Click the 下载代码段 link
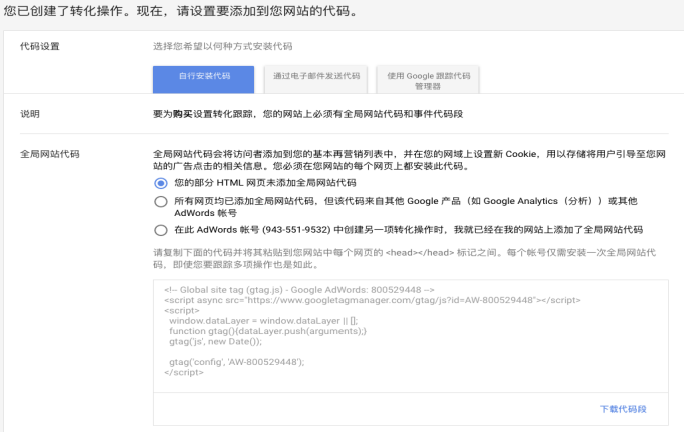Viewport: 684px width, 434px height. coord(623,409)
